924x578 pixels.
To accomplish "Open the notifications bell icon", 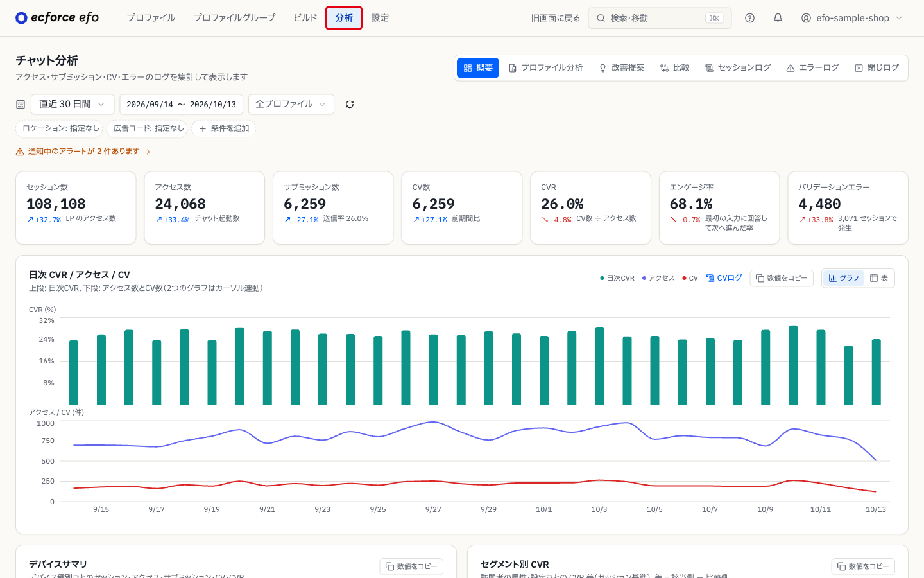I will pyautogui.click(x=778, y=18).
